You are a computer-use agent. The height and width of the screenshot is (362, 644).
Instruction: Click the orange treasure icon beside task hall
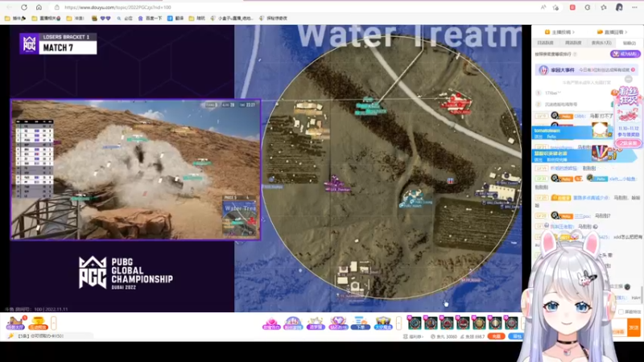tap(38, 323)
